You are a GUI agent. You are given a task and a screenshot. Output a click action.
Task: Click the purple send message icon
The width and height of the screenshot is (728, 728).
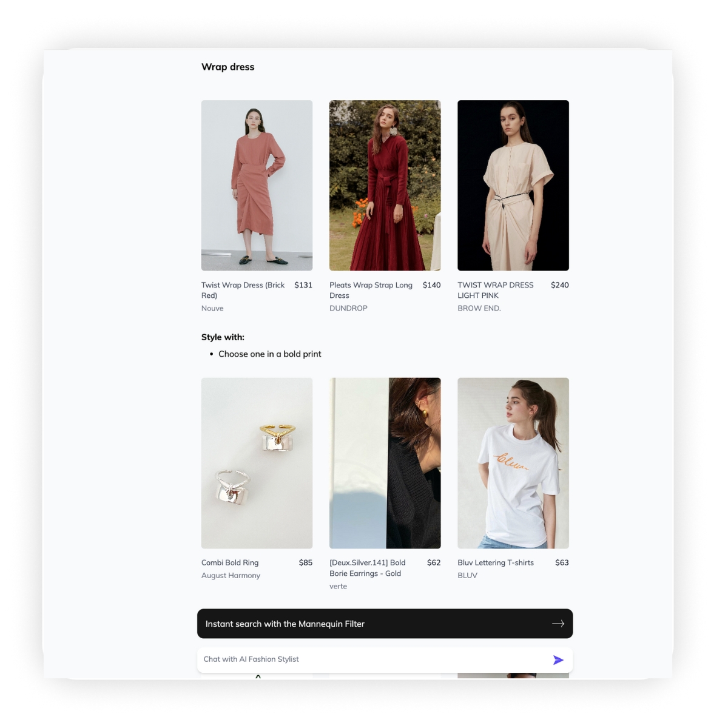pyautogui.click(x=558, y=660)
